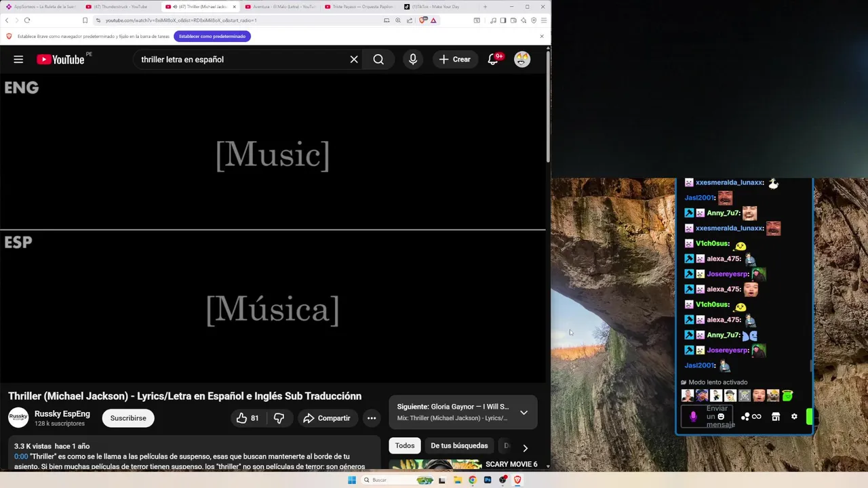Click the purple microphone icon in chat
The image size is (868, 488).
click(x=693, y=417)
